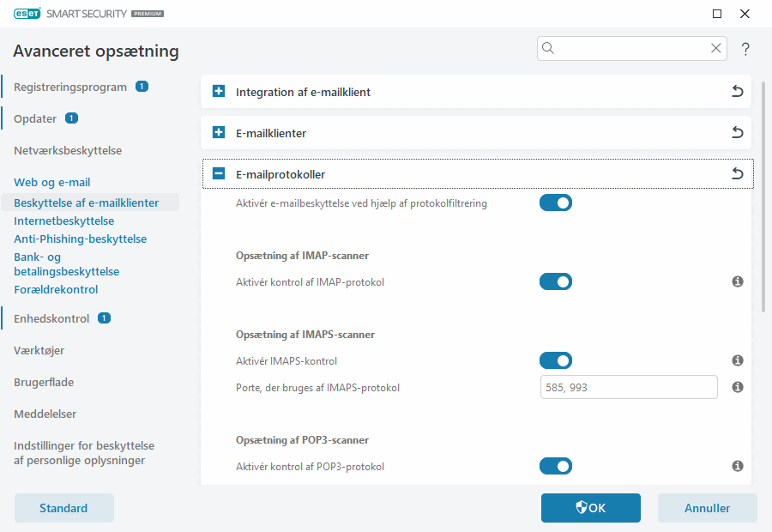The height and width of the screenshot is (532, 772).
Task: Confirm settings with the OK button
Action: click(x=590, y=508)
